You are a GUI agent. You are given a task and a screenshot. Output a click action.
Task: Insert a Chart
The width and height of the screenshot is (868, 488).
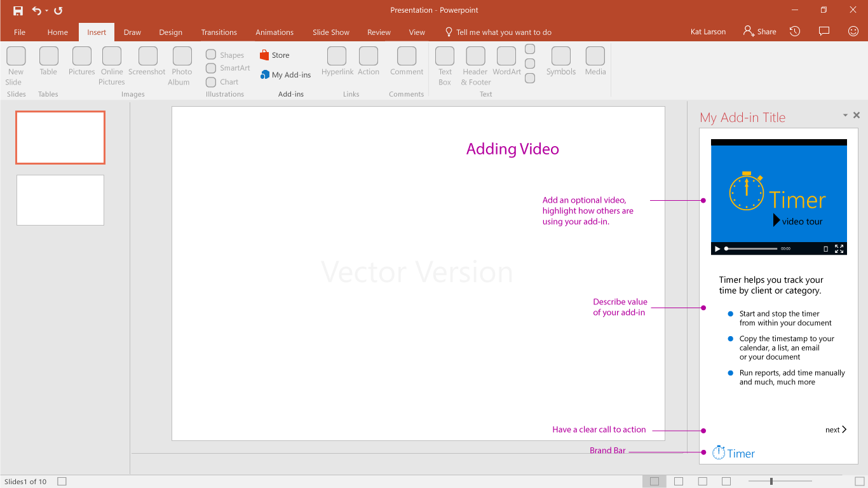[x=222, y=82]
